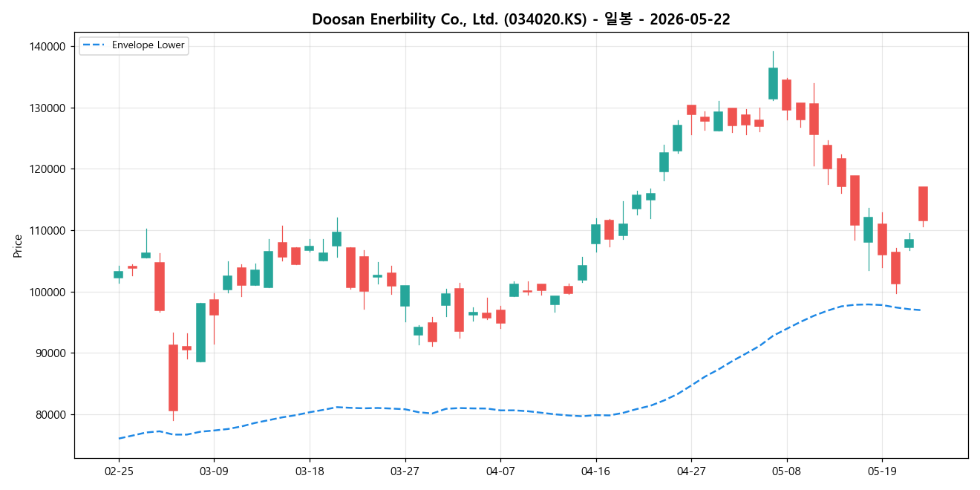Image resolution: width=980 pixels, height=490 pixels.
Task: Click the 02-25 x-axis date label
Action: [x=119, y=471]
